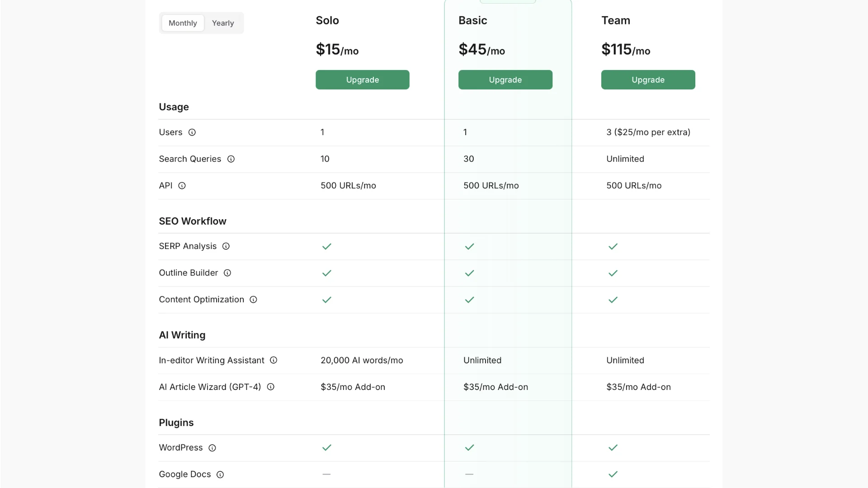Click the Usage section heading
The height and width of the screenshot is (488, 868).
pyautogui.click(x=174, y=107)
